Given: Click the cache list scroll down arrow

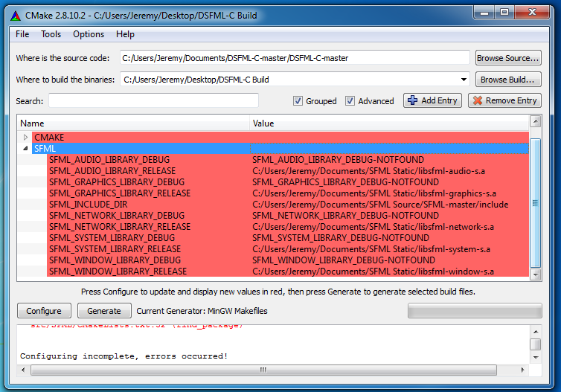Looking at the screenshot, I should (x=535, y=274).
